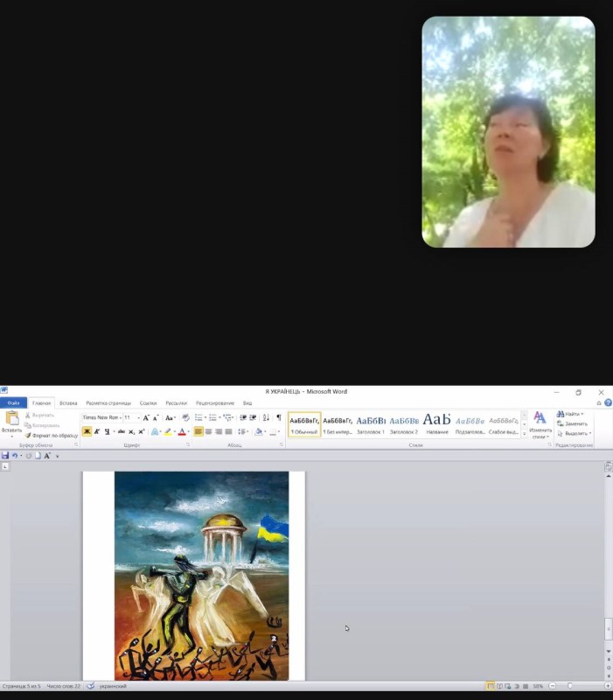Click the Save icon in quick access toolbar

[5, 456]
